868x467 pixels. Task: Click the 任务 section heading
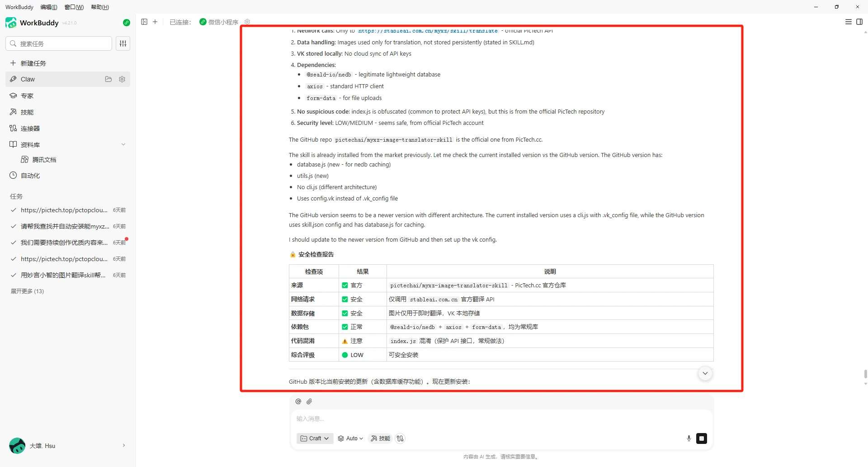pyautogui.click(x=16, y=196)
